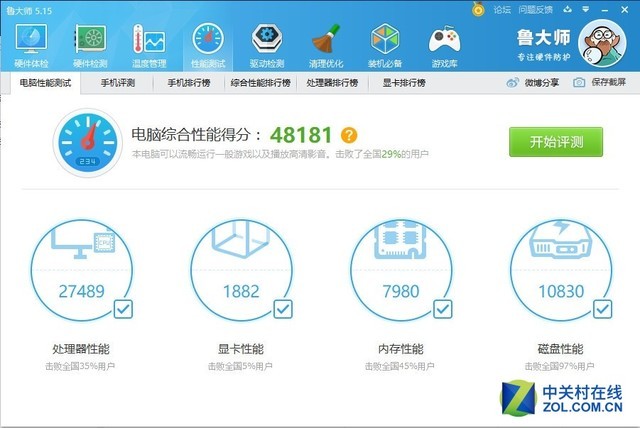Minimize the Ludashi window
This screenshot has width=640, height=428.
605,9
